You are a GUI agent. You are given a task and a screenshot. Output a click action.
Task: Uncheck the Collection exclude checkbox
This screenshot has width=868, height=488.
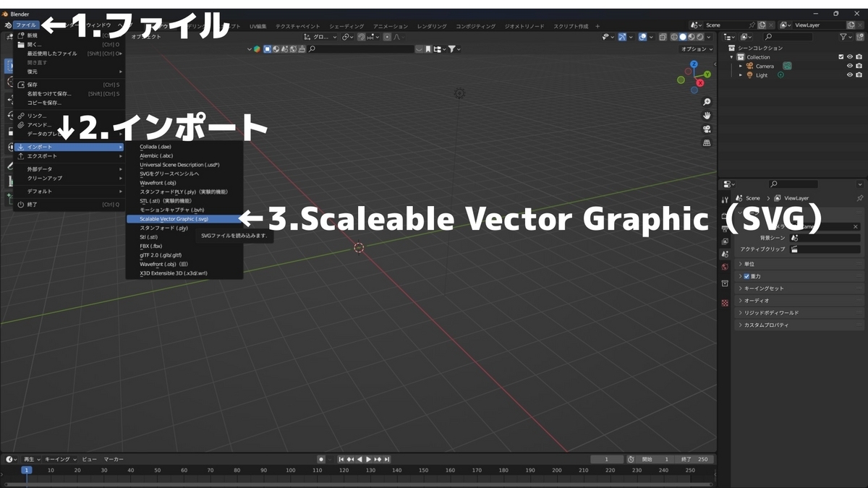(841, 57)
